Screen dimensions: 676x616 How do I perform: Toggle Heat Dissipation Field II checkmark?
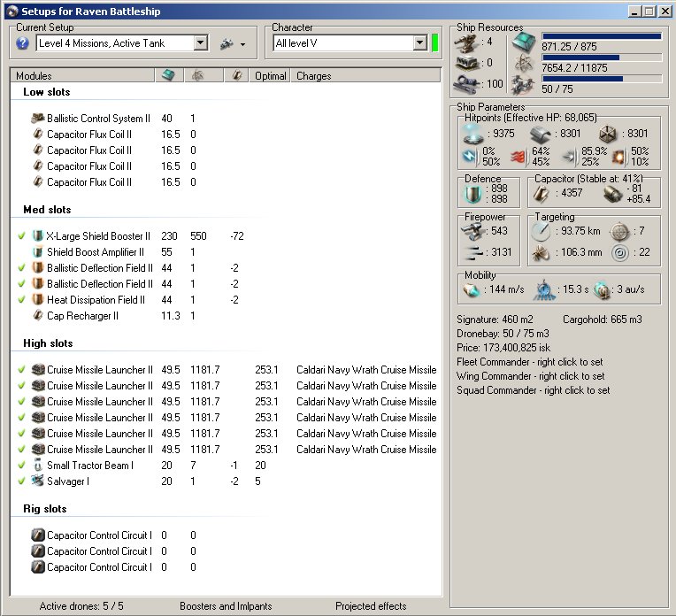[x=21, y=300]
